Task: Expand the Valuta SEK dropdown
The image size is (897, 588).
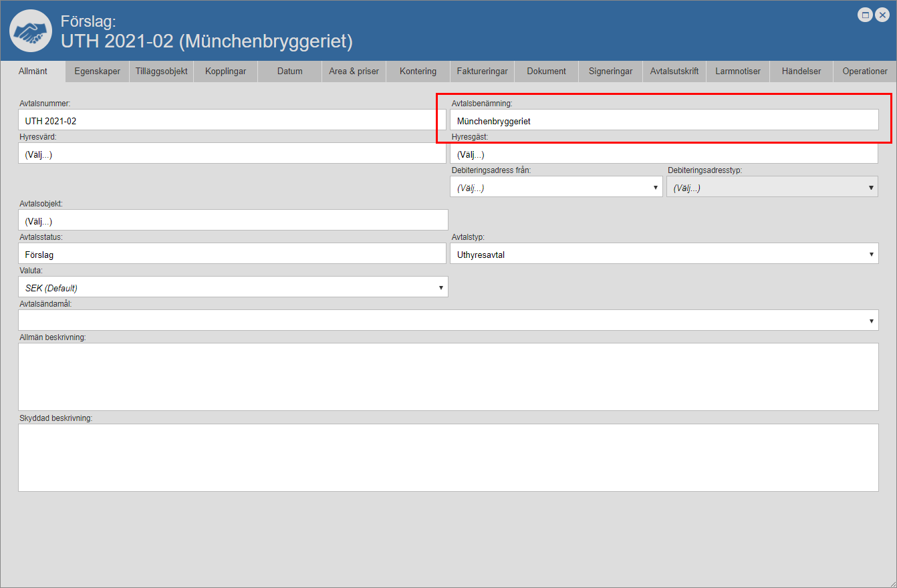Action: pos(233,287)
